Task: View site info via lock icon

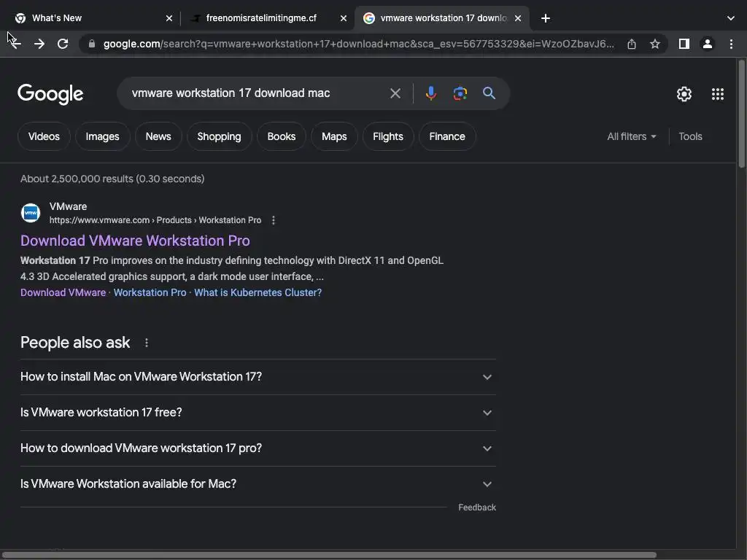Action: click(93, 44)
